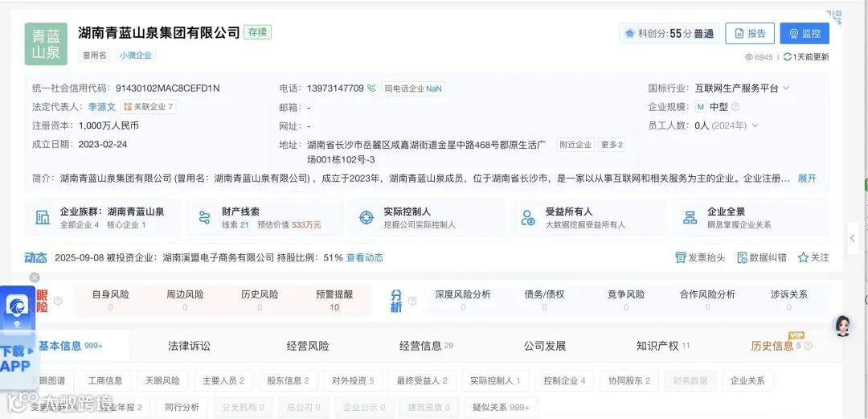Image resolution: width=868 pixels, height=419 pixels.
Task: Open 同电话企业 NaN tag
Action: 413,88
